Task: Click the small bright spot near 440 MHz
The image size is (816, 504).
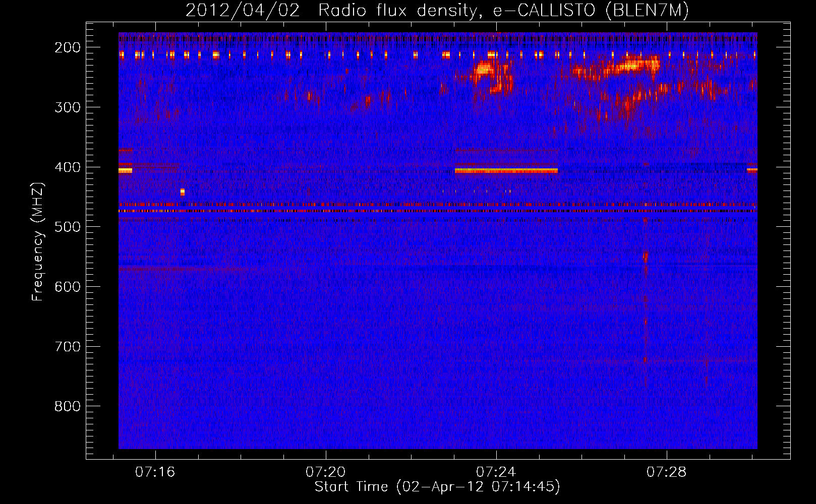Action: tap(183, 192)
